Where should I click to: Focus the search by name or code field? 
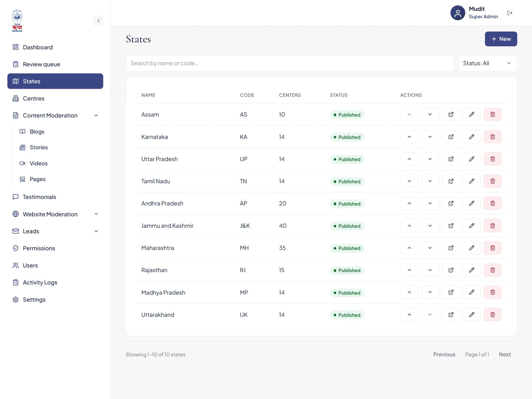click(290, 63)
